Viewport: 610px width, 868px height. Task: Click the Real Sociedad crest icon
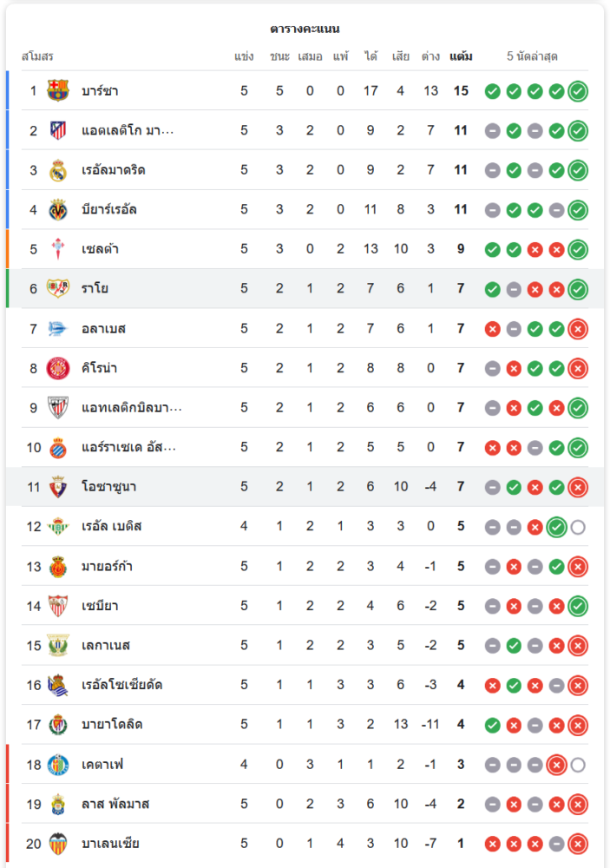(58, 685)
